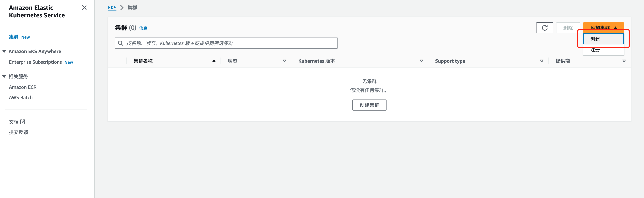The image size is (644, 198).
Task: Refresh the clusters list
Action: pos(545,28)
